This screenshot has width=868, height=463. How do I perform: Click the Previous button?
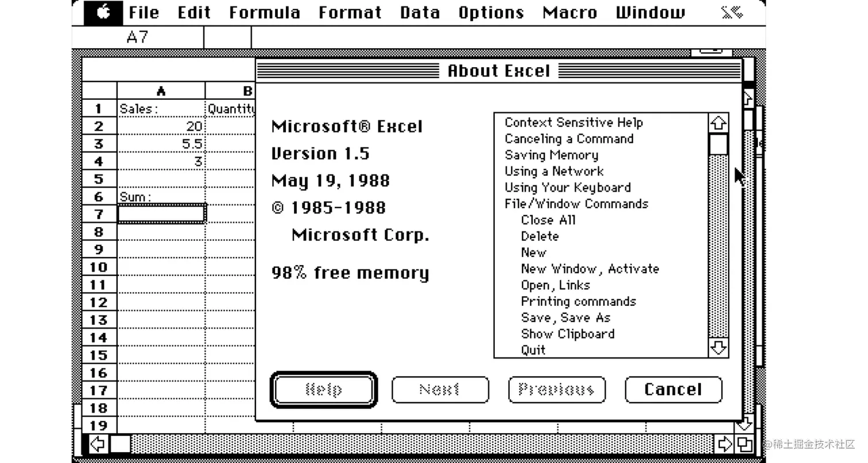[x=556, y=390]
